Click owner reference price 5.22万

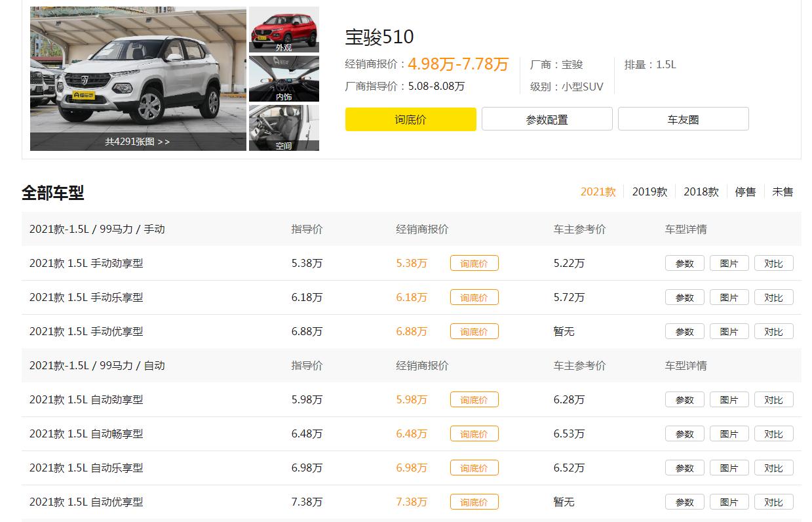point(569,263)
